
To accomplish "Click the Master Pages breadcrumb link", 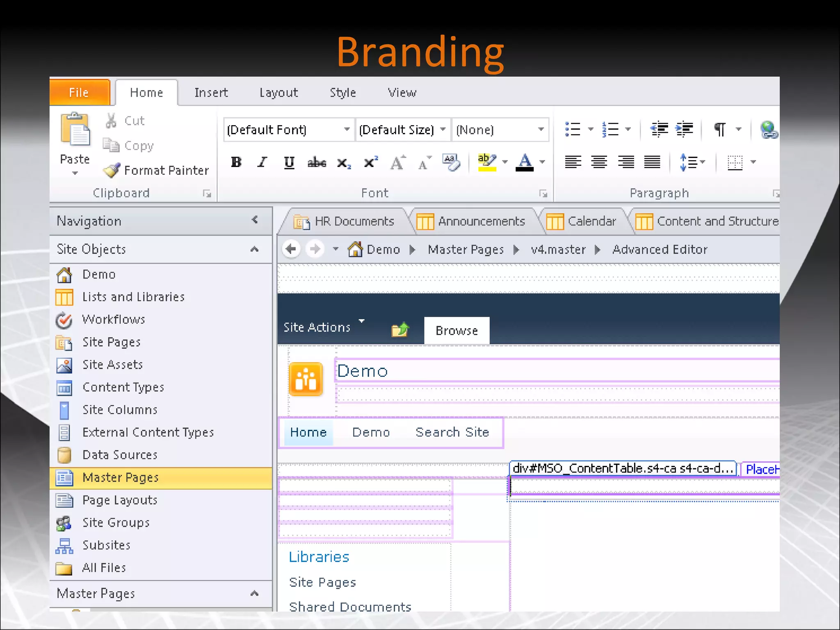I will (x=466, y=249).
